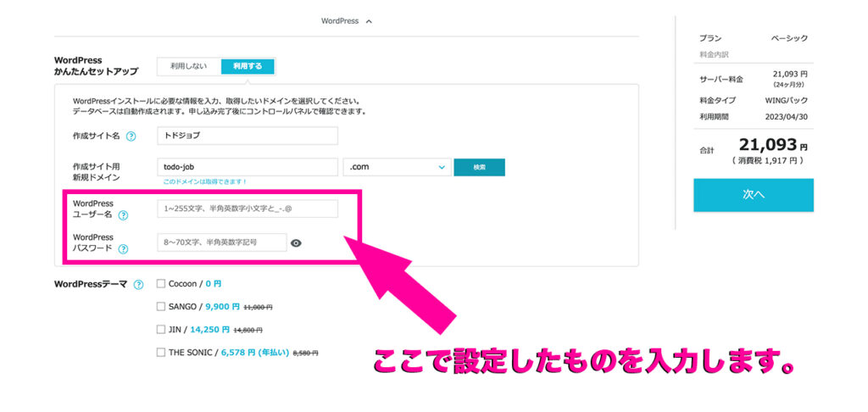
Task: Open help icon beside WordPress ユーザー名
Action: (x=124, y=215)
